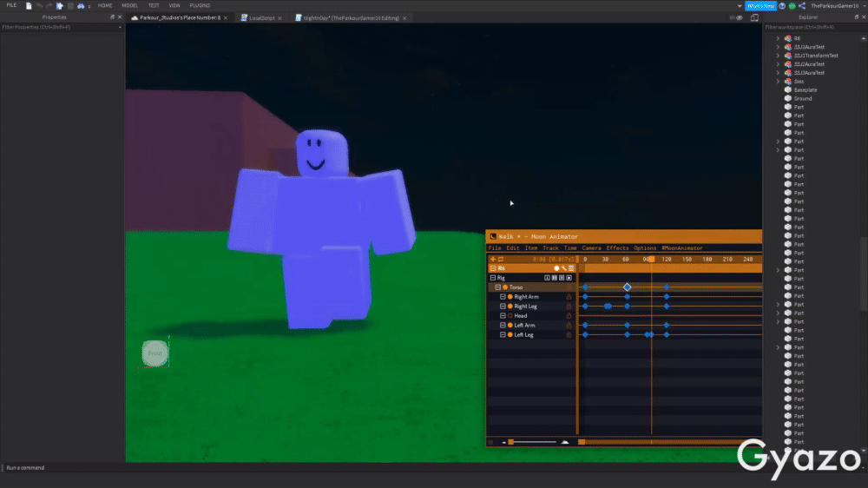Viewport: 868px width, 488px height.
Task: Collapse the Right Arm track
Action: click(503, 297)
